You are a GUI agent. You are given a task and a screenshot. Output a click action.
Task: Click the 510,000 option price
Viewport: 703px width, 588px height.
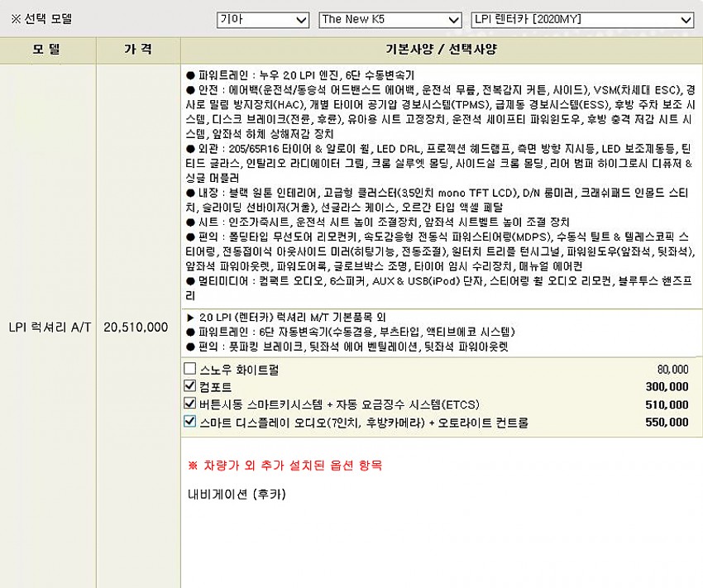point(667,404)
